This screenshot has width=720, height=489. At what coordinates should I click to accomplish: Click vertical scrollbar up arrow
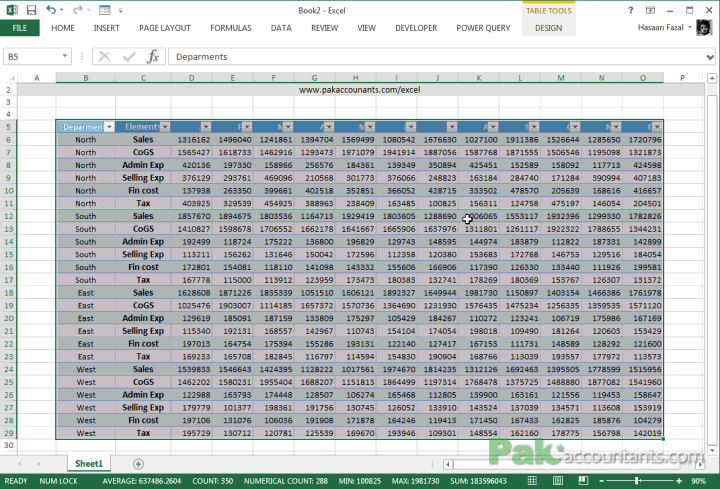click(712, 78)
